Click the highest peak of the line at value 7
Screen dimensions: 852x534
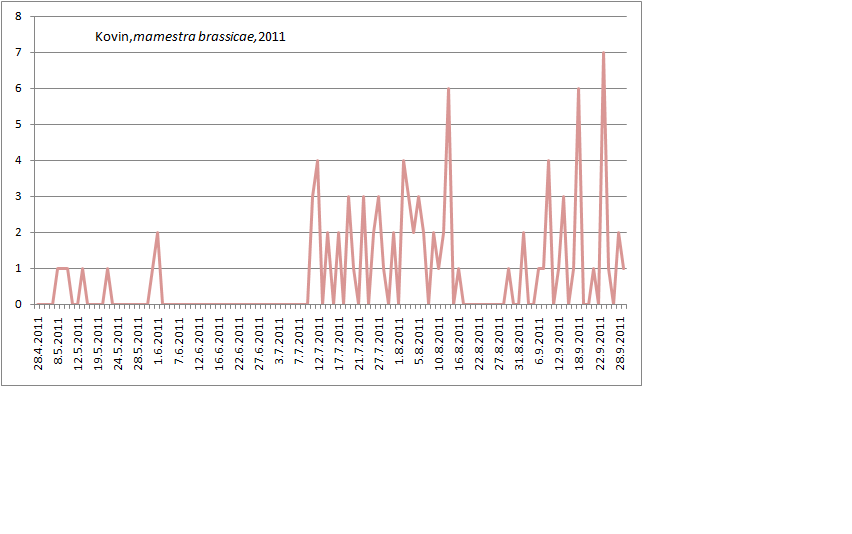pyautogui.click(x=603, y=52)
